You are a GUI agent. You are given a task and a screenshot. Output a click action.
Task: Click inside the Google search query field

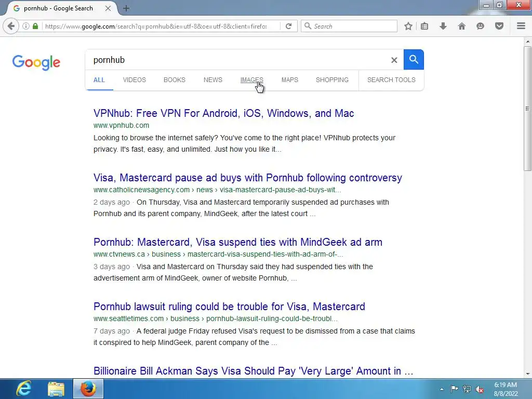tap(237, 60)
